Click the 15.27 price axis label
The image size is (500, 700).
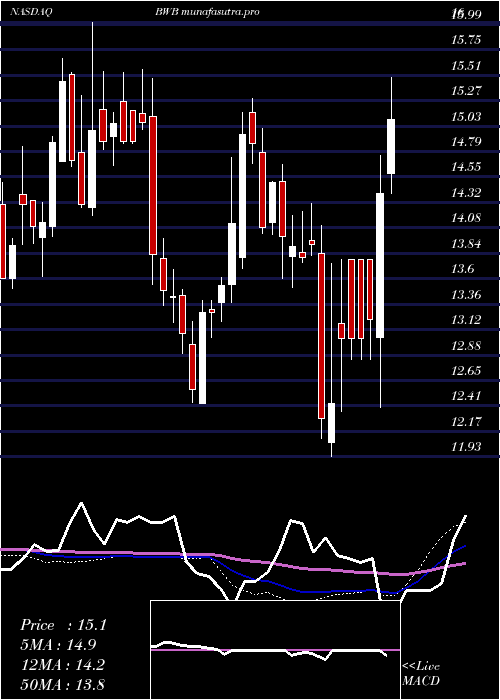coord(466,91)
